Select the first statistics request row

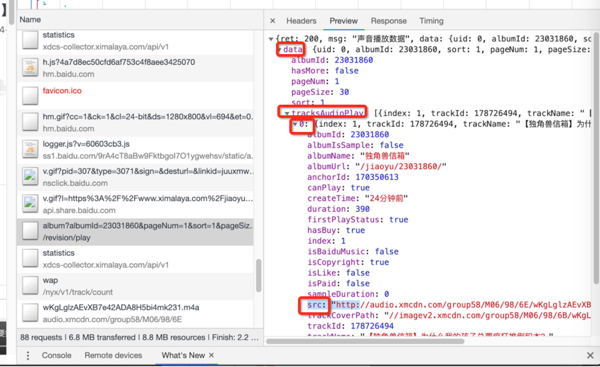(x=135, y=41)
